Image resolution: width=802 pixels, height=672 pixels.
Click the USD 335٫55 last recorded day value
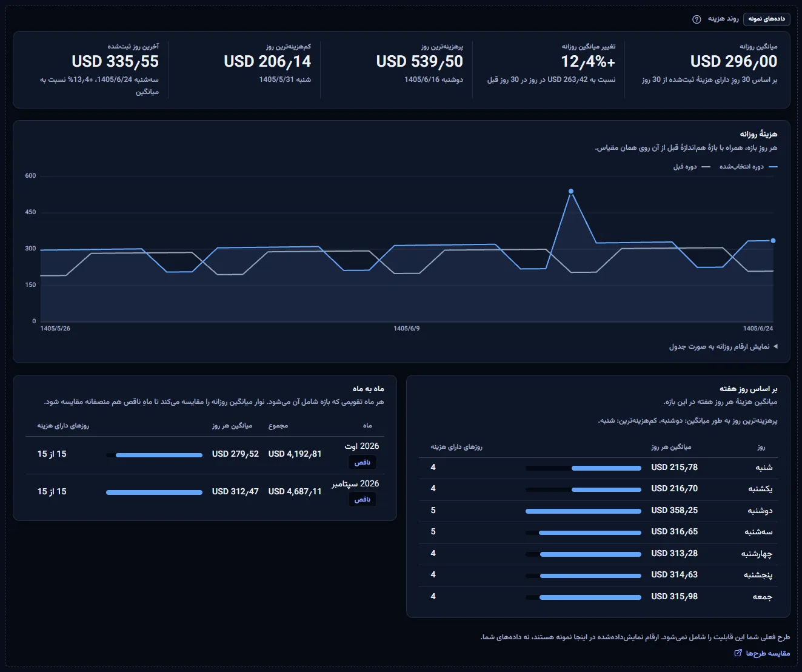pos(115,61)
